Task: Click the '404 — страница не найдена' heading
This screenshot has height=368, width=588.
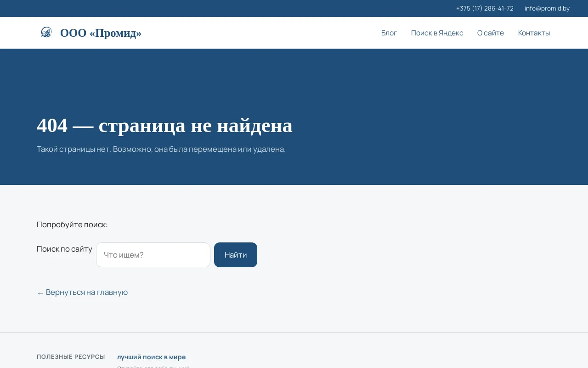Action: pyautogui.click(x=164, y=125)
